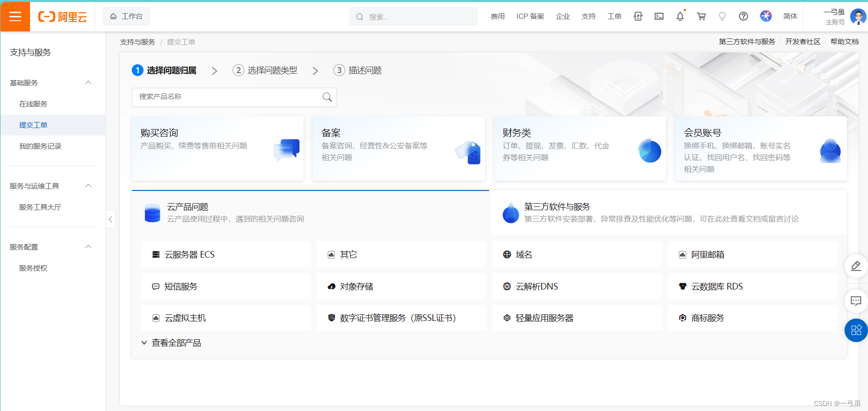Expand 查看全部产品 list
The width and height of the screenshot is (868, 411).
pos(171,343)
